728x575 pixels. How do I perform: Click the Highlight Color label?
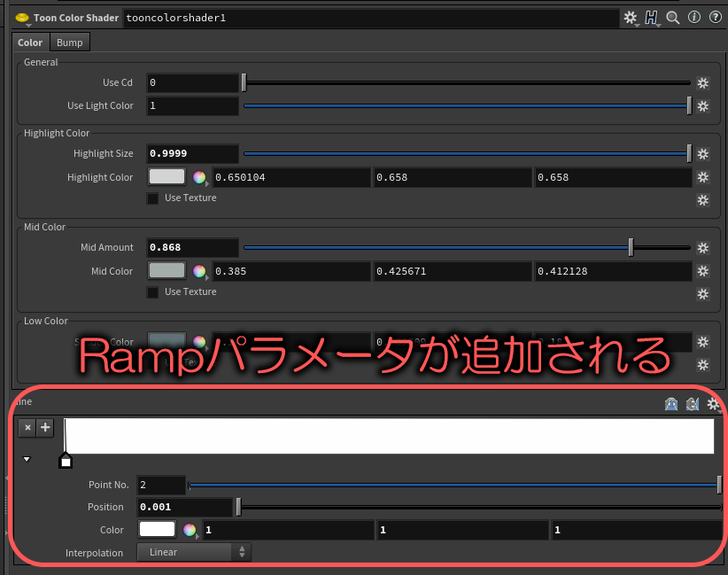point(100,177)
